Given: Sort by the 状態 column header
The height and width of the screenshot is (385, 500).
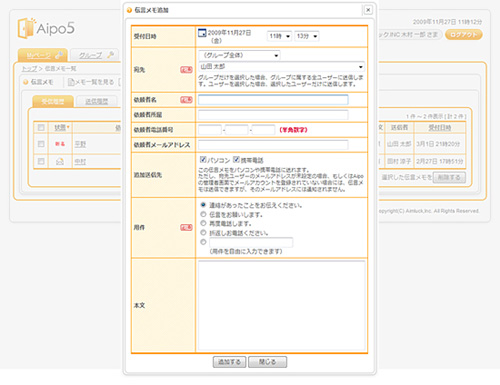Looking at the screenshot, I should 61,127.
